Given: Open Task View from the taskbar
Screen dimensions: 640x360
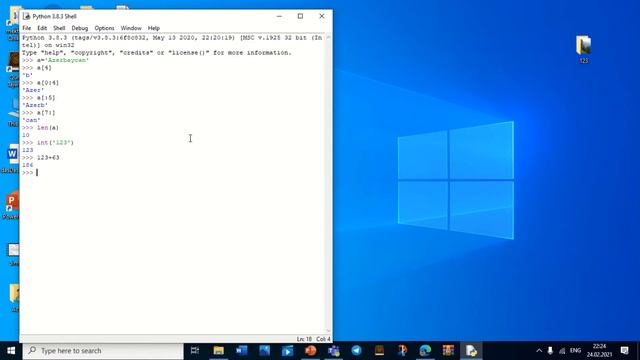Looking at the screenshot, I should pyautogui.click(x=195, y=351).
